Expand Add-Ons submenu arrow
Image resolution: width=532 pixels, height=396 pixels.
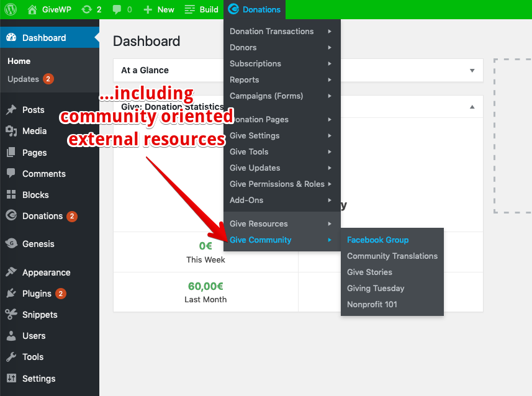330,200
